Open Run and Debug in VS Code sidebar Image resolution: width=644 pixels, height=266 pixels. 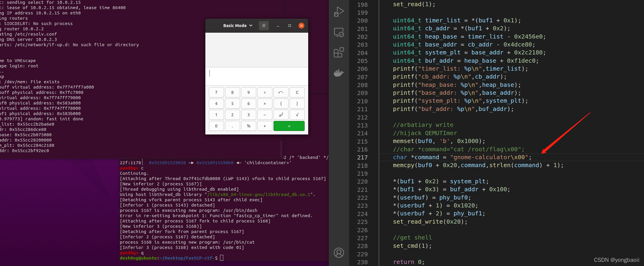pos(339,12)
